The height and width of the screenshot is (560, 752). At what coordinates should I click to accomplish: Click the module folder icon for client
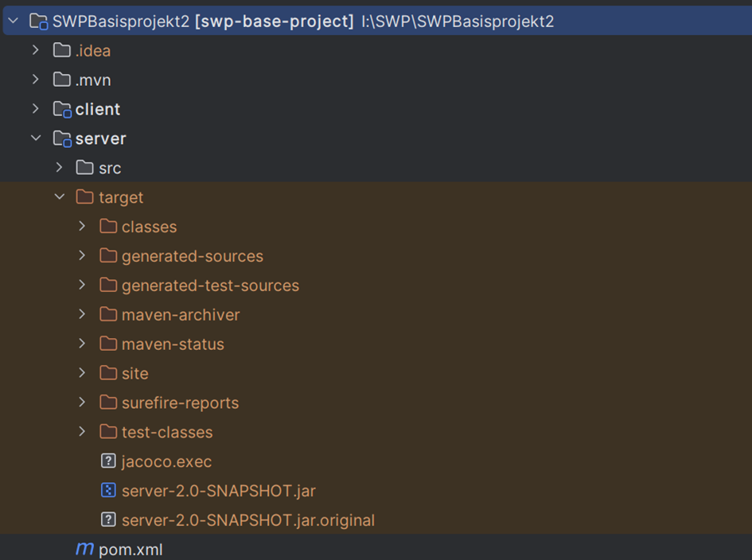coord(62,110)
